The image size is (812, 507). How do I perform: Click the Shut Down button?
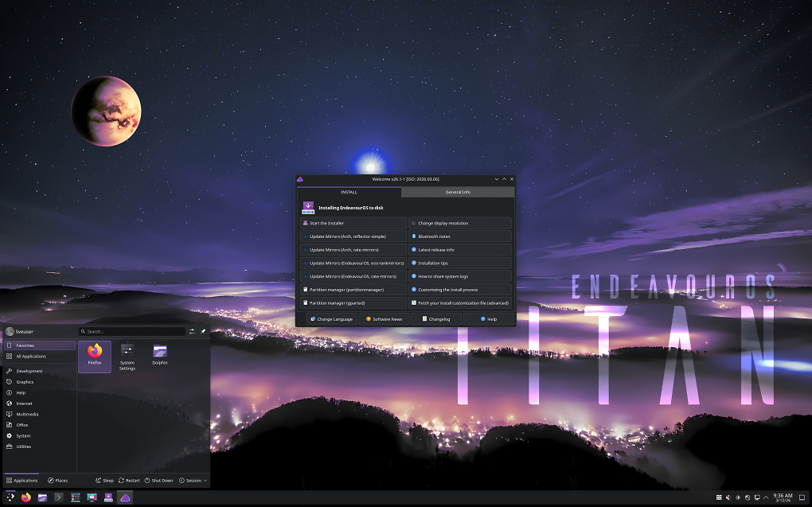coord(158,481)
